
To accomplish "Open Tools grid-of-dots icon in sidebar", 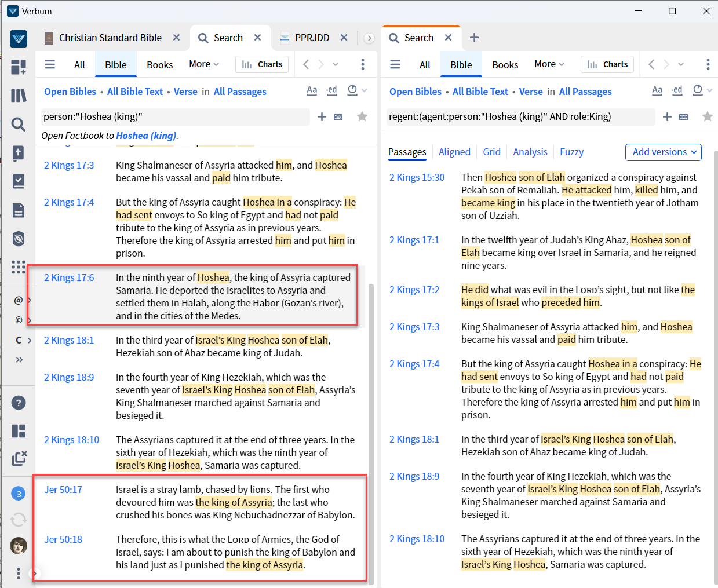I will pyautogui.click(x=19, y=266).
